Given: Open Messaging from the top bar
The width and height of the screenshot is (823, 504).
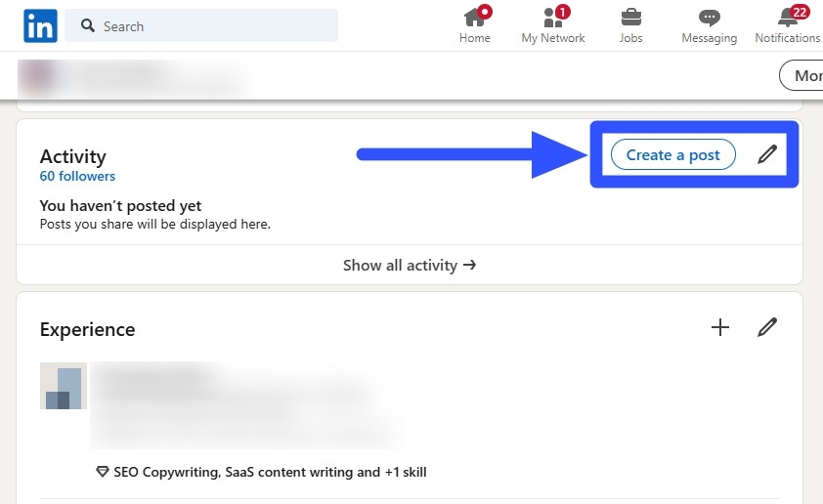Looking at the screenshot, I should pos(710,26).
